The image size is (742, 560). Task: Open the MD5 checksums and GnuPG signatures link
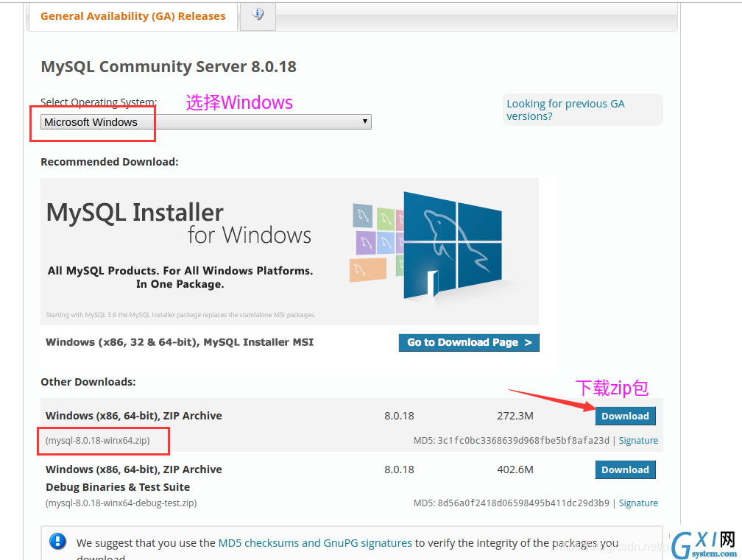tap(315, 543)
